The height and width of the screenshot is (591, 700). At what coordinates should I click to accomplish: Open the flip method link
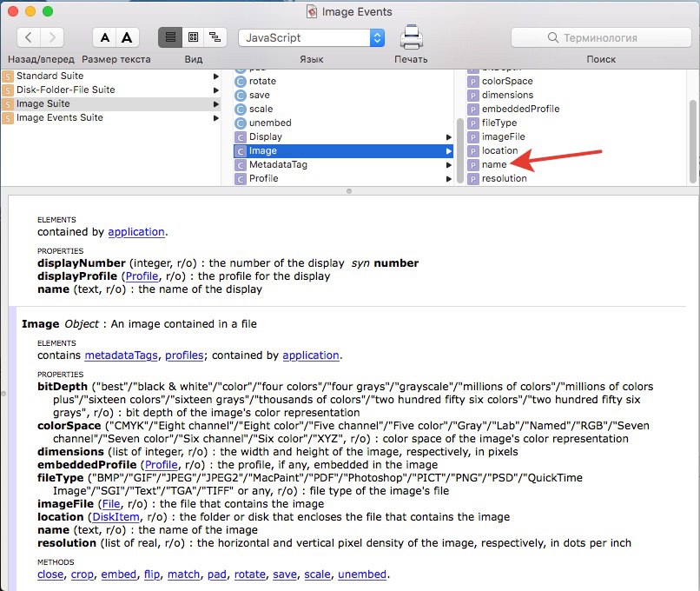(152, 574)
